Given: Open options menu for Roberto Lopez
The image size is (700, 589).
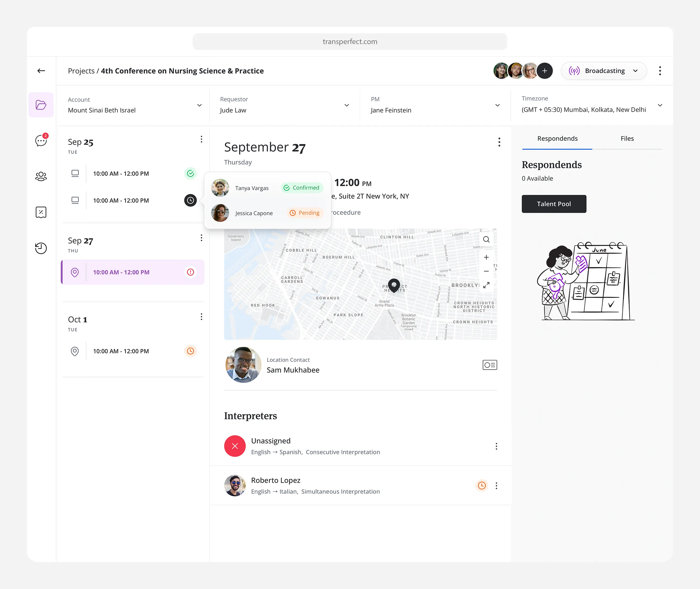Looking at the screenshot, I should coord(496,486).
